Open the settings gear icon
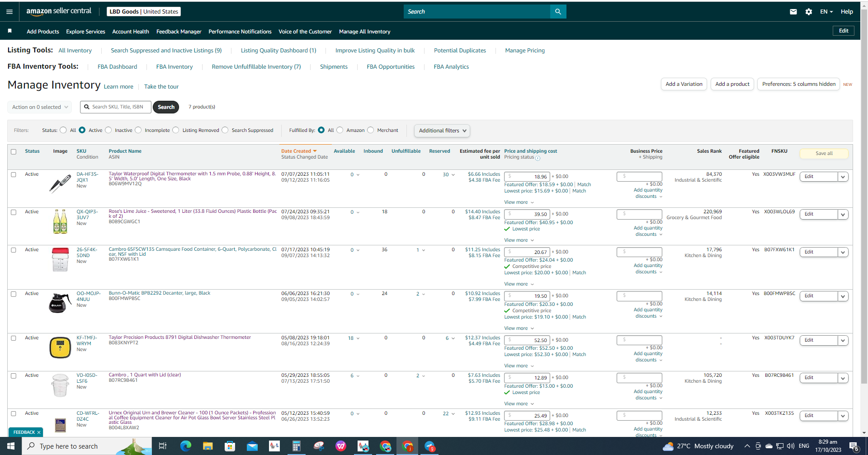The image size is (868, 455). [809, 12]
